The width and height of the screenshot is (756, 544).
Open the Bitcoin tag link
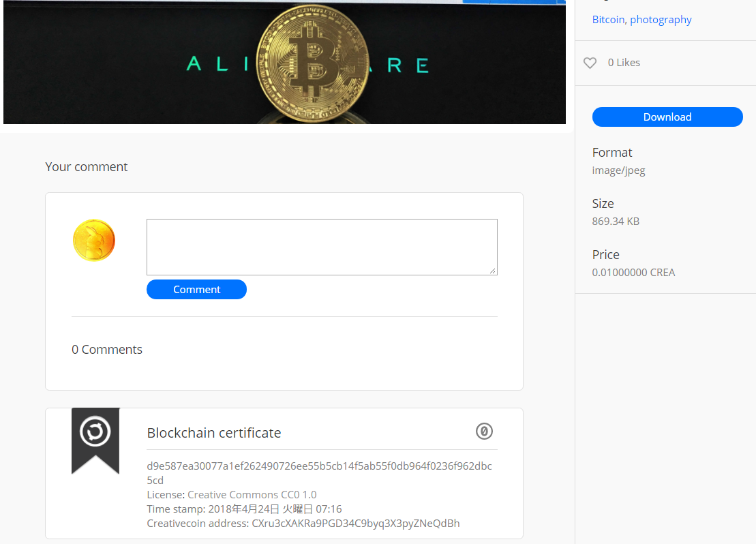(608, 20)
